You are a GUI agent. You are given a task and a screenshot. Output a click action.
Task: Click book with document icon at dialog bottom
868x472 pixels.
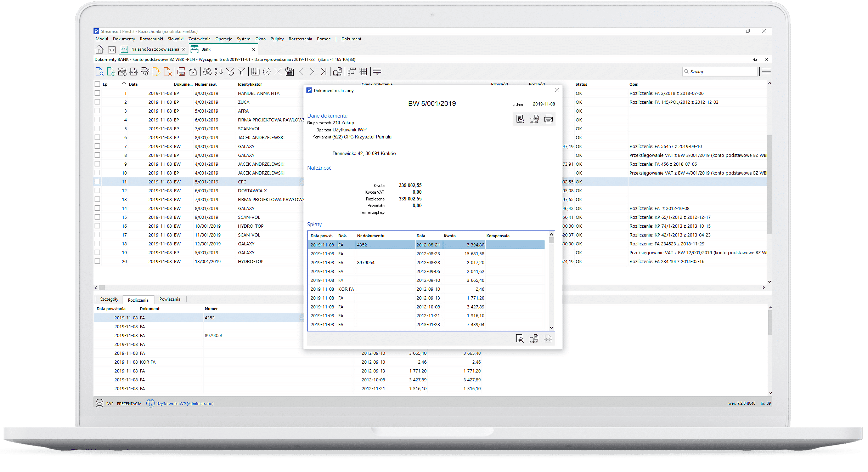click(x=534, y=339)
